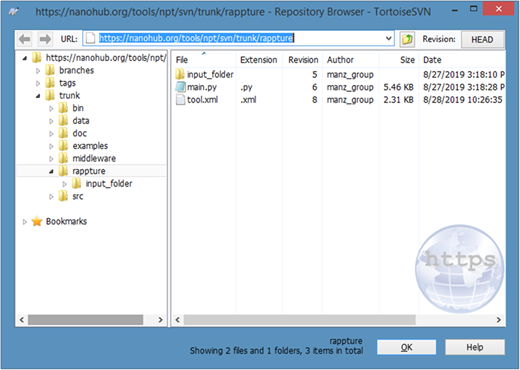Click the 5.46 KB size cell
The image size is (520, 370).
click(398, 87)
